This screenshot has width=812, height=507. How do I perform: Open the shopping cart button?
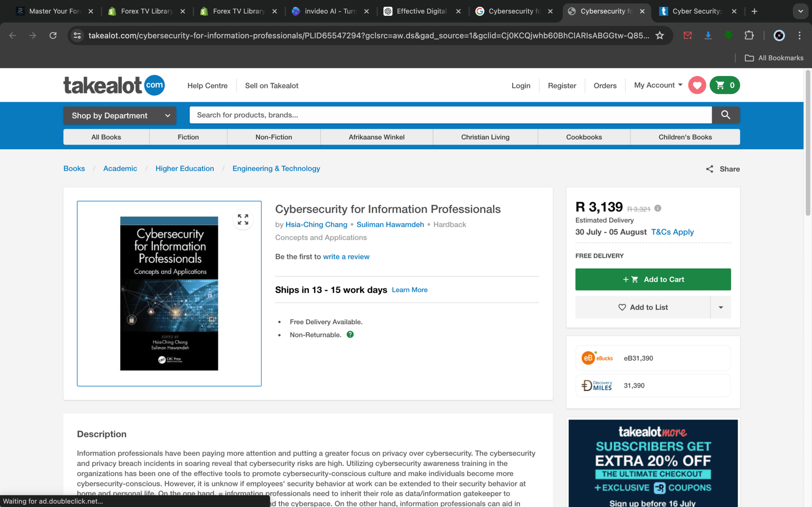coord(725,85)
